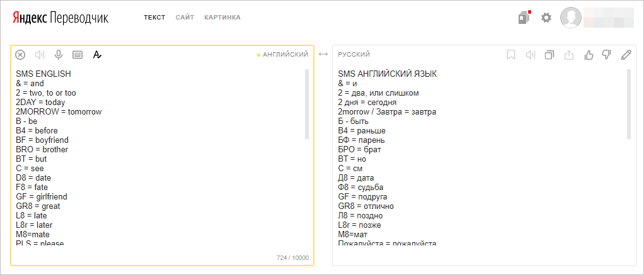644x275 pixels.
Task: Open the collections icon with red notification
Action: click(524, 18)
